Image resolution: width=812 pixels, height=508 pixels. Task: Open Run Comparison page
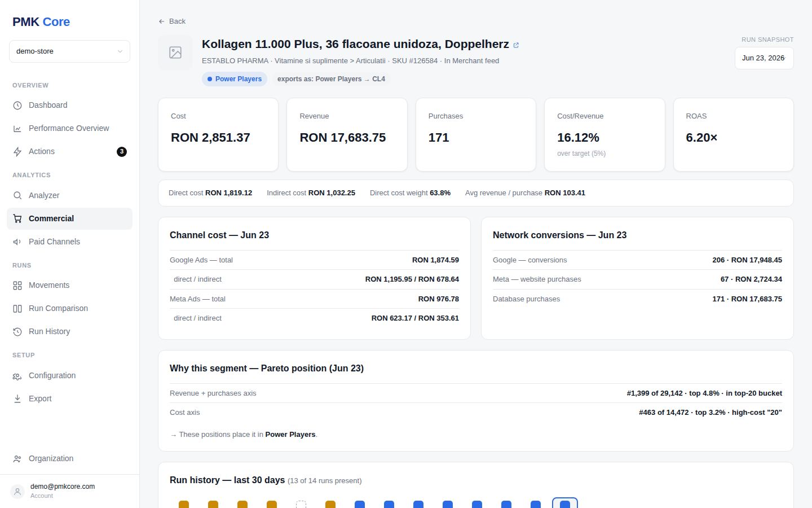point(69,309)
